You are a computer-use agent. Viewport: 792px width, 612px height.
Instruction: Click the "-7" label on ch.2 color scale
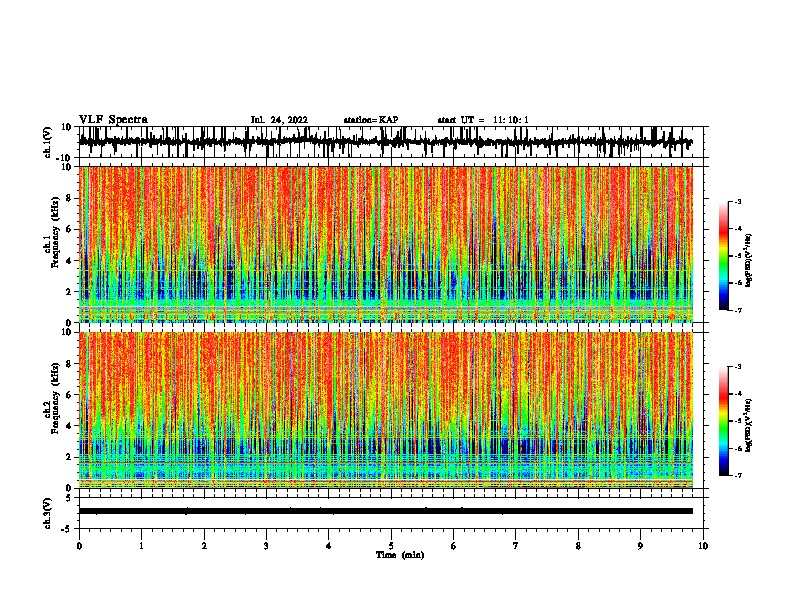[x=738, y=475]
